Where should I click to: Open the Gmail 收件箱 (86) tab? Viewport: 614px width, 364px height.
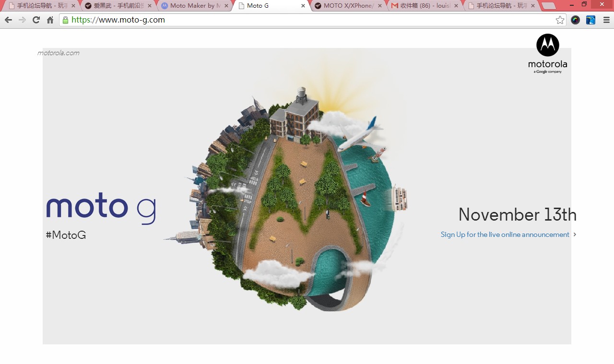(x=425, y=6)
